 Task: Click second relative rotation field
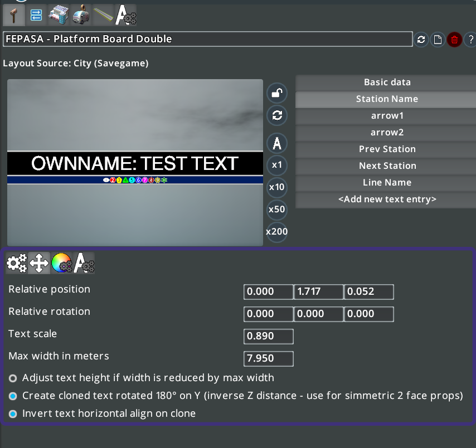click(318, 314)
